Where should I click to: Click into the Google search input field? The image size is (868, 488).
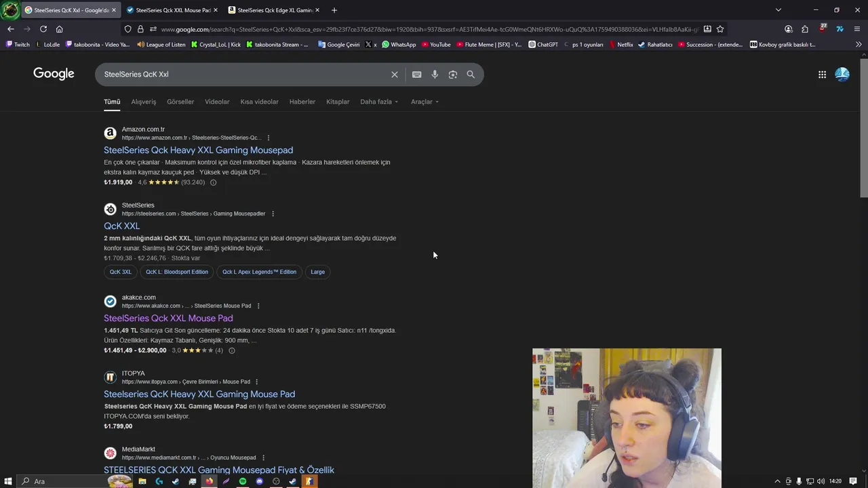tap(244, 75)
